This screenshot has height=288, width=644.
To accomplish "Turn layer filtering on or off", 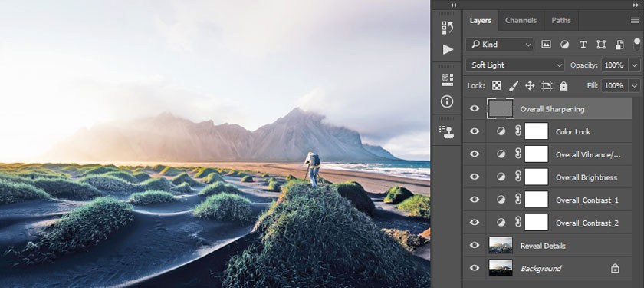I will [636, 44].
